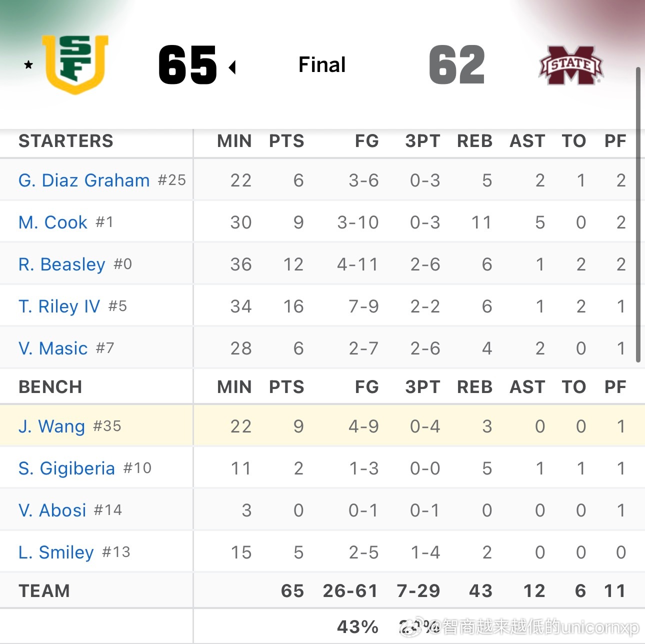The width and height of the screenshot is (645, 644).
Task: Click the winner arrow beside score 65
Action: point(232,67)
